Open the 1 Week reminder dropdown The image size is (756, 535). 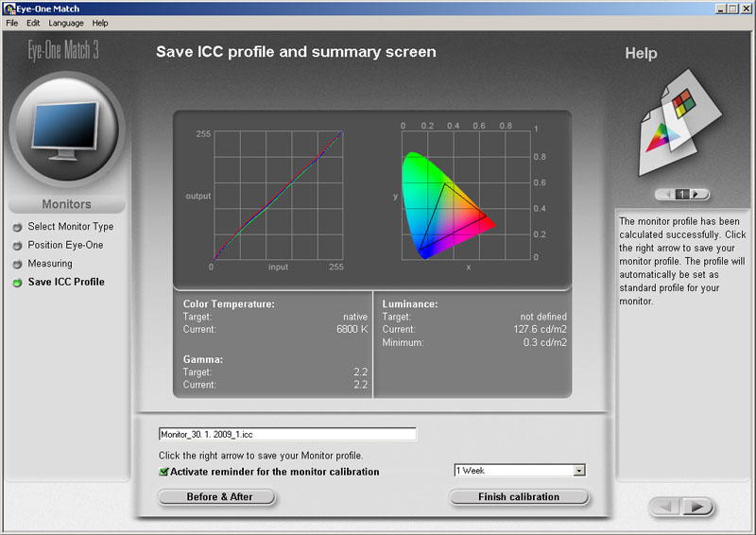click(579, 471)
